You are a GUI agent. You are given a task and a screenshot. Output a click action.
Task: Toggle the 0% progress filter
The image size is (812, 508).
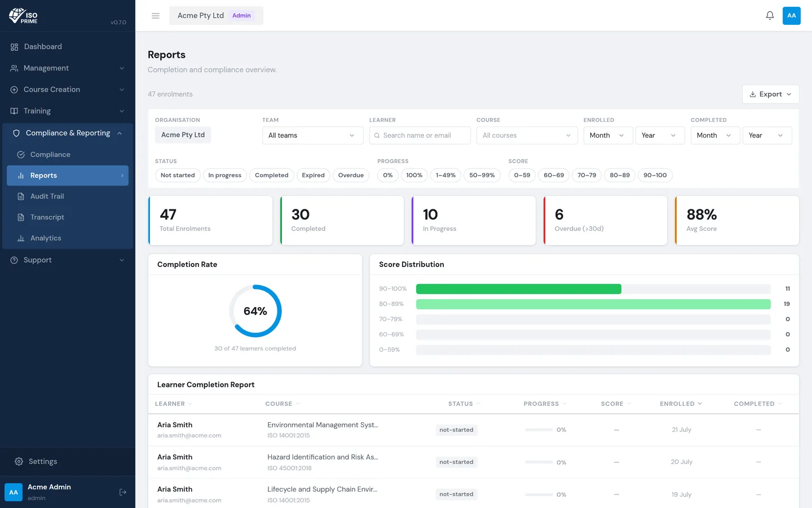[388, 176]
